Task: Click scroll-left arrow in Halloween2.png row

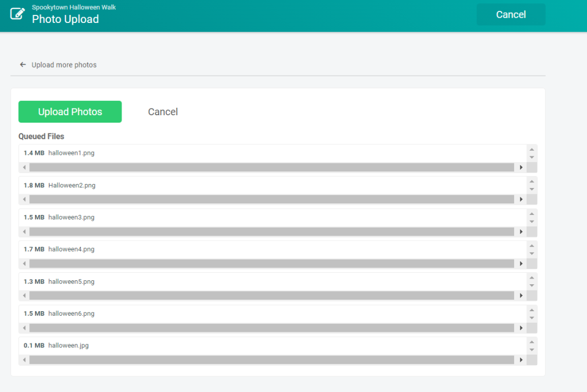Action: point(24,199)
